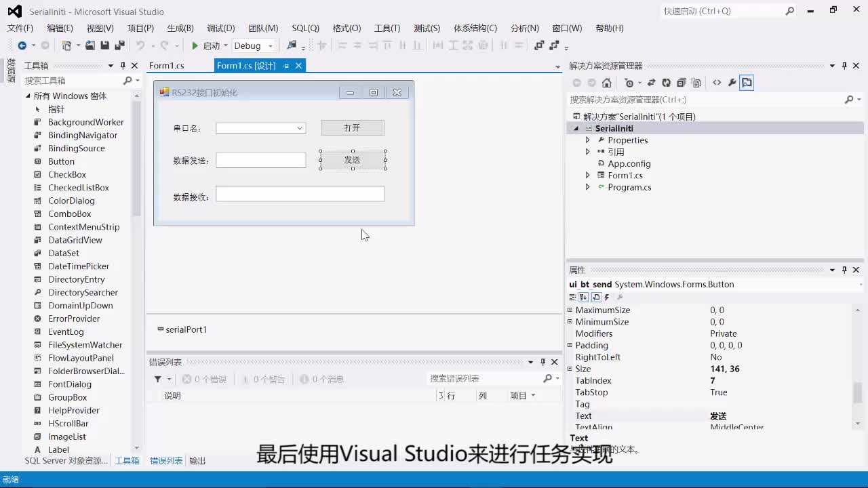Click the Properties wrench icon in Solution Explorer
Image resolution: width=868 pixels, height=488 pixels.
click(732, 83)
